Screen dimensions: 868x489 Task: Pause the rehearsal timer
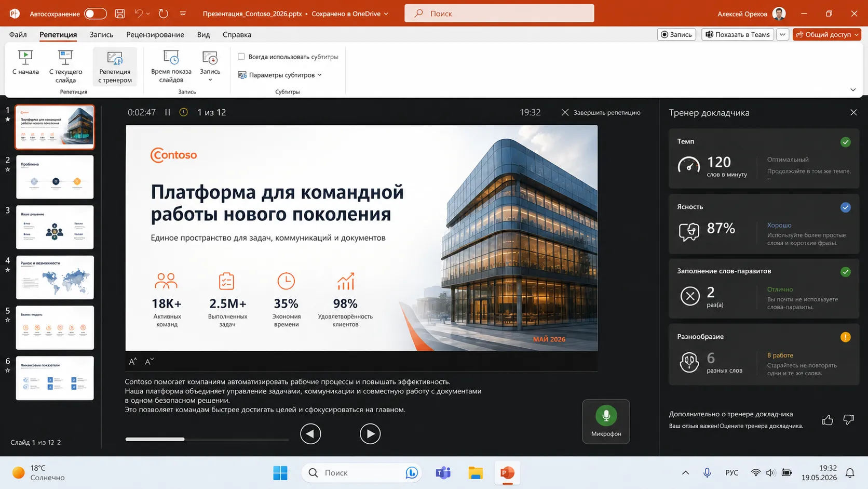tap(168, 112)
